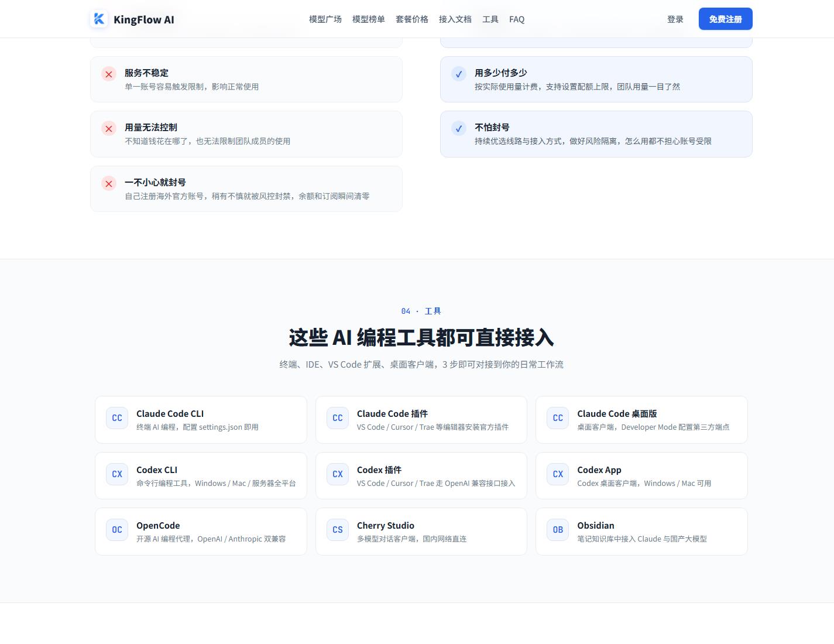The height and width of the screenshot is (644, 834).
Task: Open the Codex App card title
Action: 599,470
